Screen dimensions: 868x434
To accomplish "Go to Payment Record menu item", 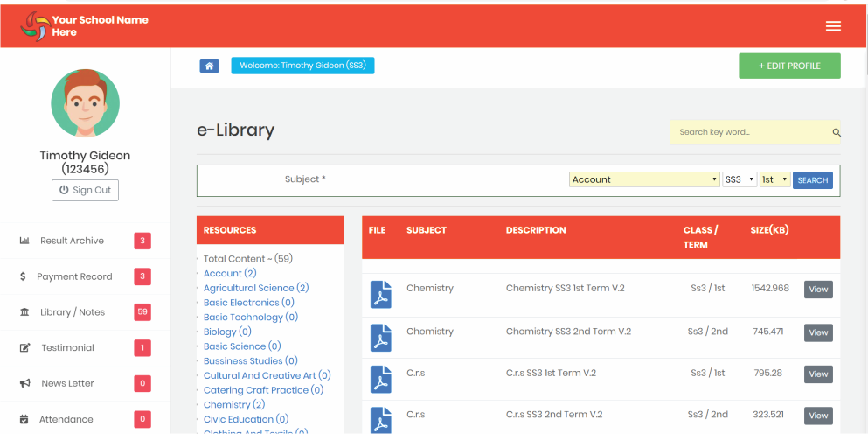I will pyautogui.click(x=74, y=276).
